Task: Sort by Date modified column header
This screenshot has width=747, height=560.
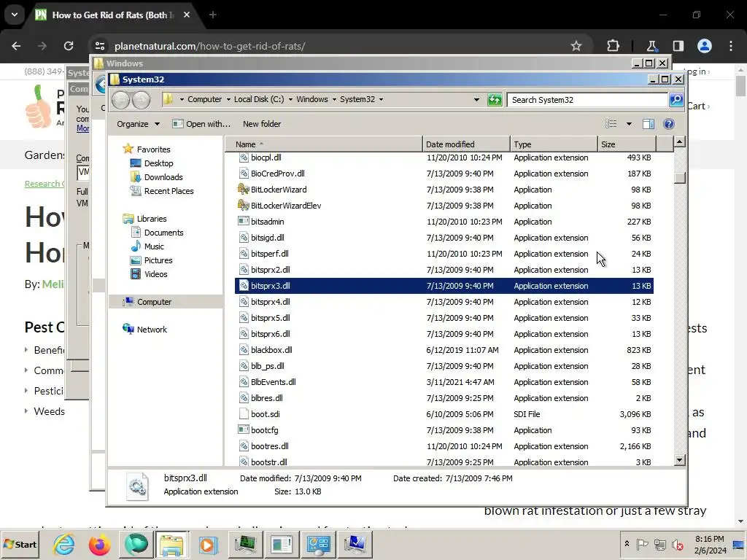Action: 466,144
